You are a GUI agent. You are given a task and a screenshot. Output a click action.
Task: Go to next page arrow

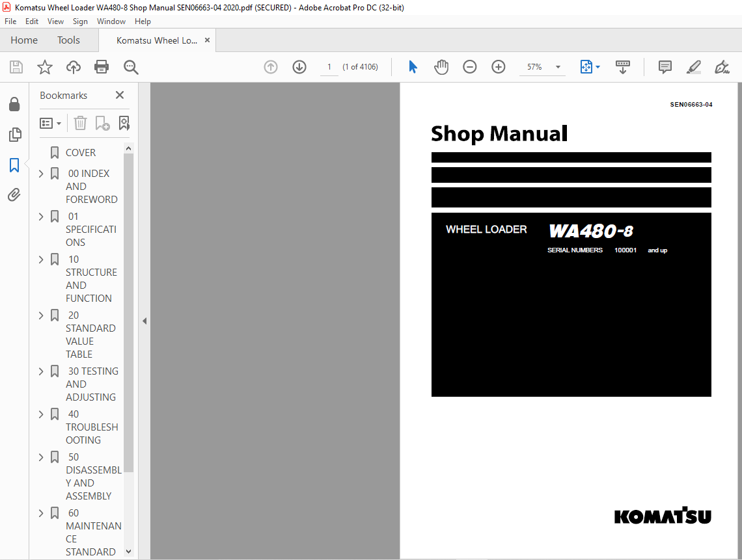click(x=299, y=67)
